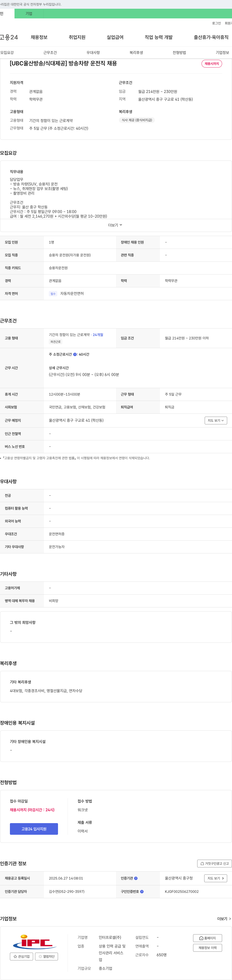Jump to the 복리후생 section tab

pos(136,53)
